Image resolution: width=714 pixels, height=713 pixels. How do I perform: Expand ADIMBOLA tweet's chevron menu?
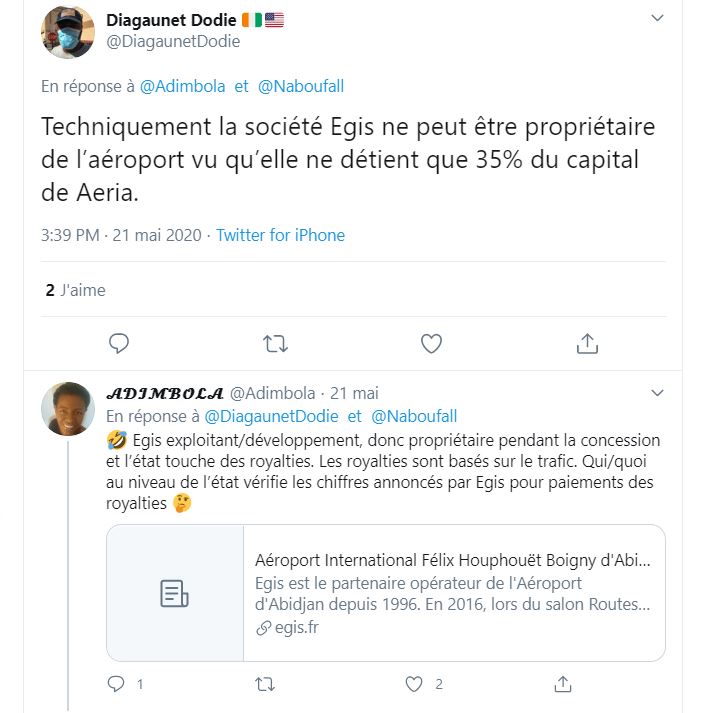[657, 393]
